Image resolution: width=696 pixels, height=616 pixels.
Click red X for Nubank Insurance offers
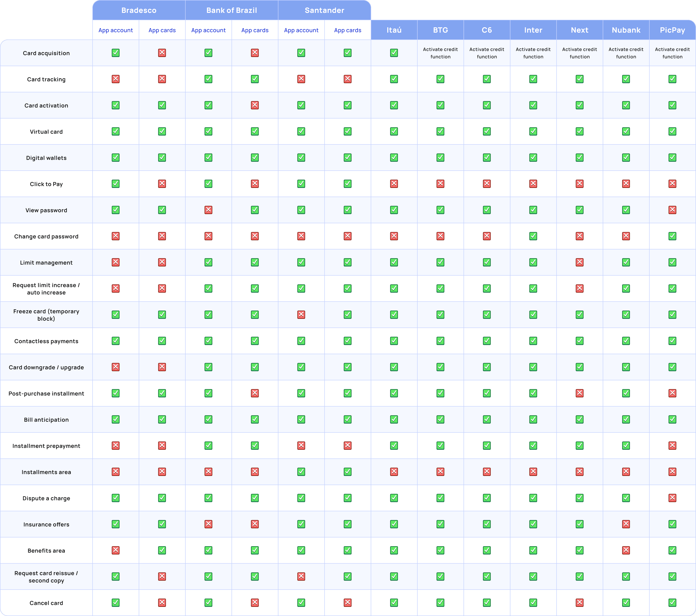coord(626,524)
